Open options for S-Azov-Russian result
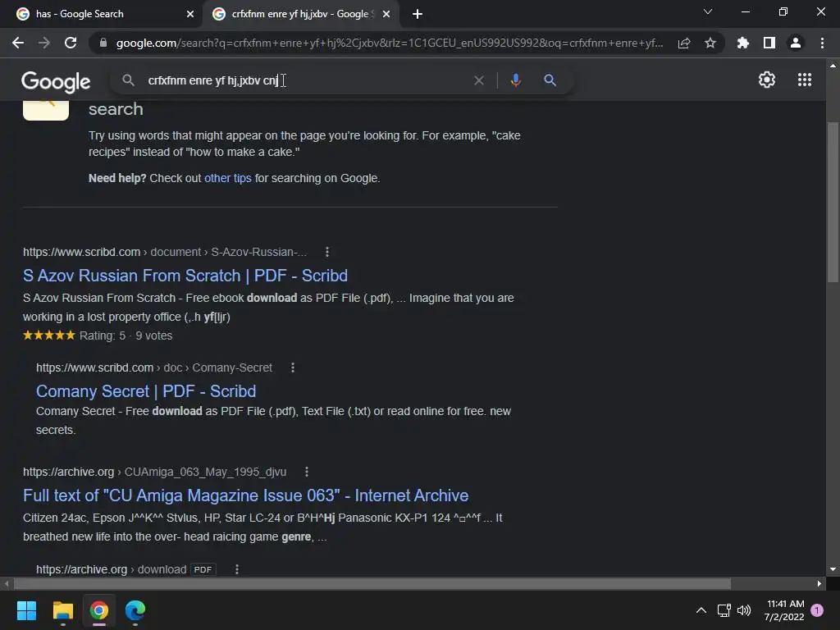Viewport: 840px width, 630px height. pos(327,252)
